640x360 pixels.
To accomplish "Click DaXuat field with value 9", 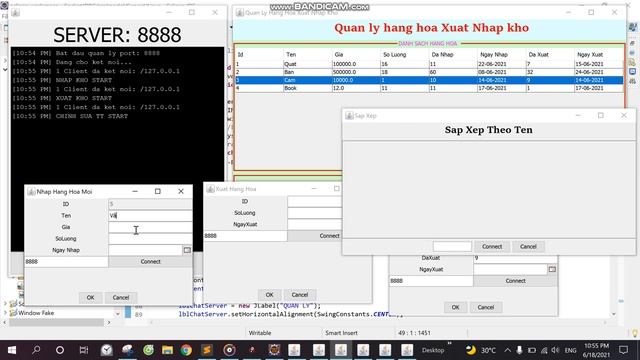I will click(x=515, y=258).
